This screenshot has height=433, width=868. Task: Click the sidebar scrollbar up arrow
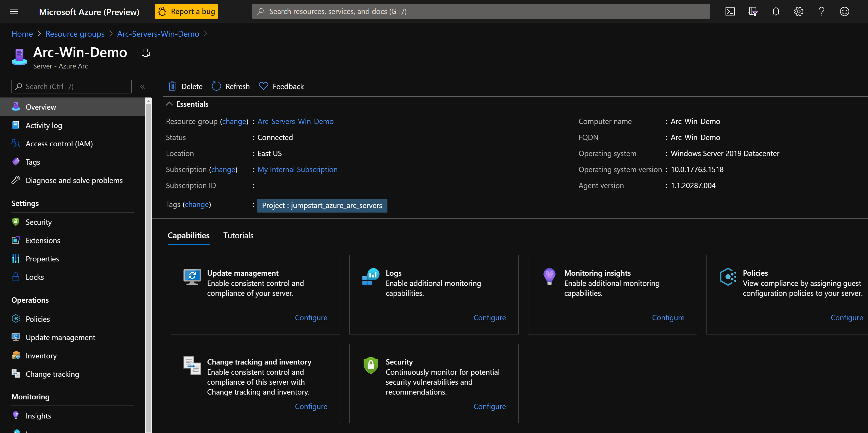coord(148,101)
